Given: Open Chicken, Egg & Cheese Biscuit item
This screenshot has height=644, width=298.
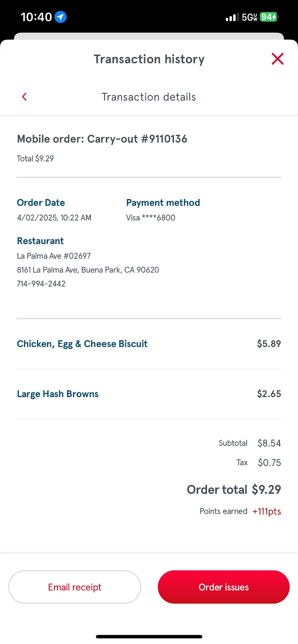Looking at the screenshot, I should point(82,344).
